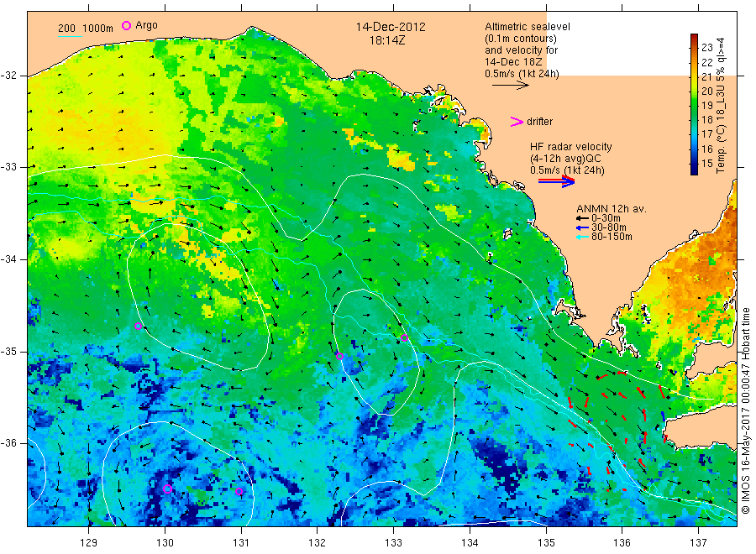Click the '80-150m' depth label
The width and height of the screenshot is (756, 554).
pos(612,237)
